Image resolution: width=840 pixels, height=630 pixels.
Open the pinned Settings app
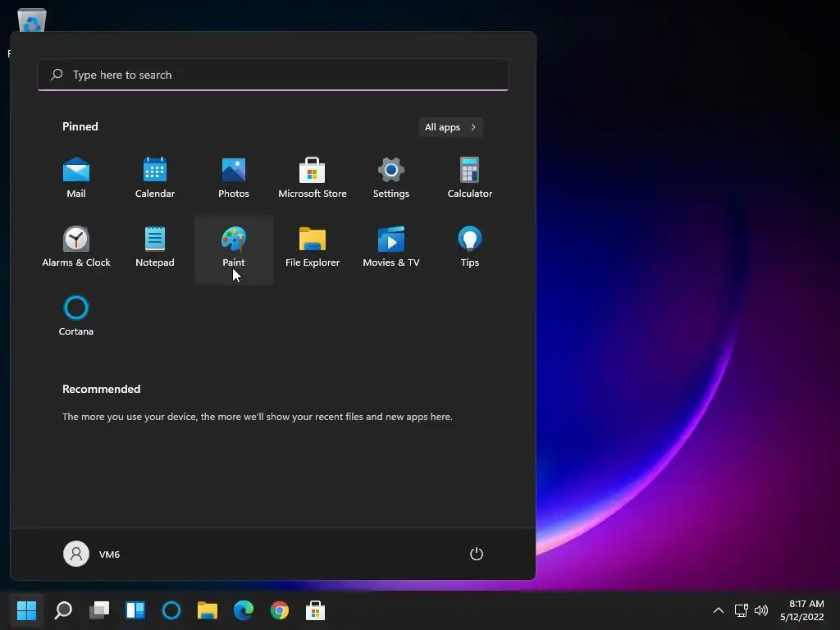(391, 178)
